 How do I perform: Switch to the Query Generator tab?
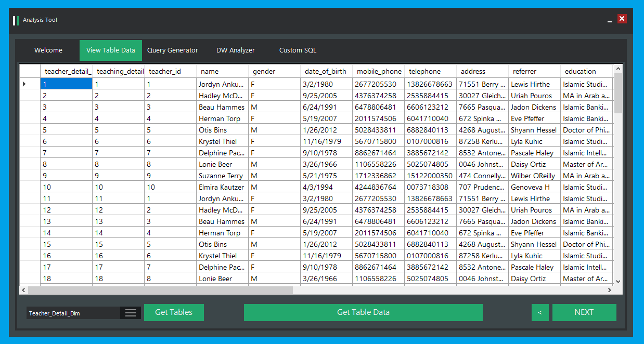click(x=172, y=50)
